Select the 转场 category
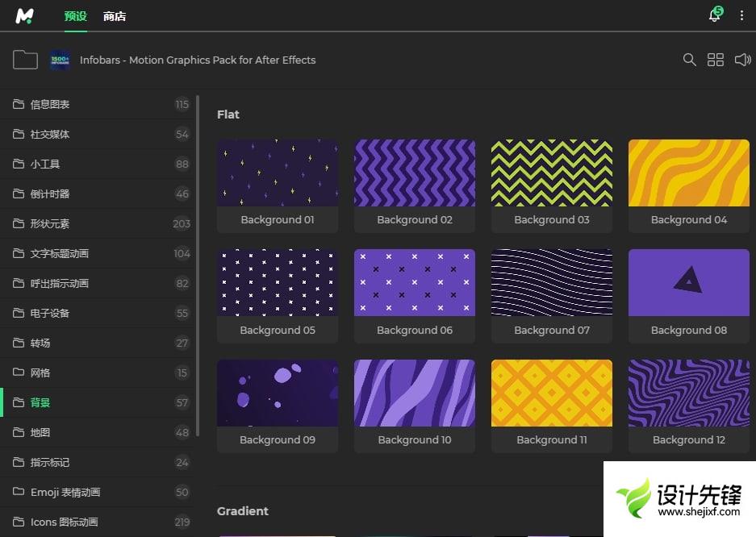The height and width of the screenshot is (537, 756). pos(40,343)
